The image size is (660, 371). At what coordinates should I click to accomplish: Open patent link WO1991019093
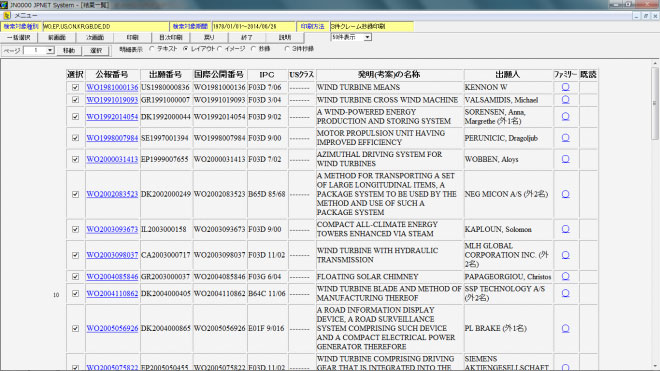tap(112, 100)
